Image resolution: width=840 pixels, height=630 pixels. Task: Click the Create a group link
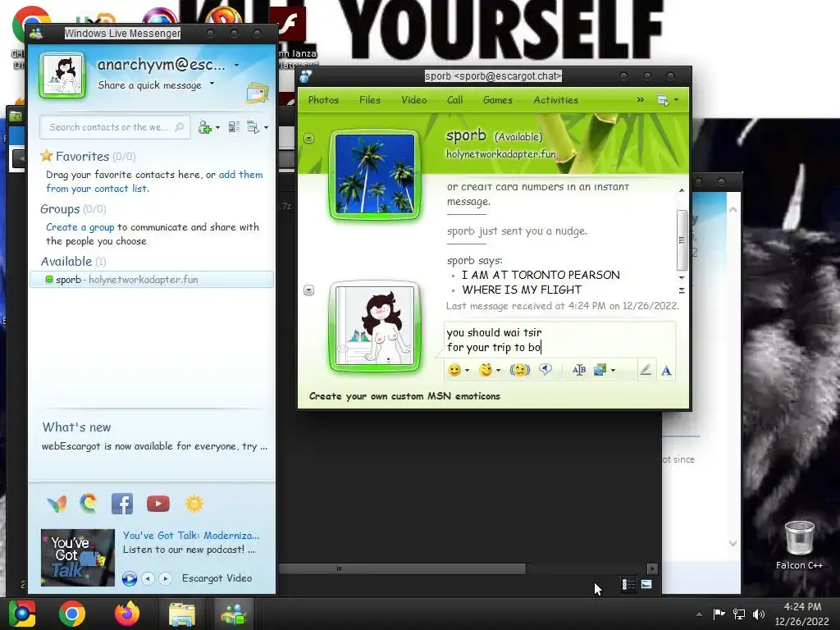point(80,227)
